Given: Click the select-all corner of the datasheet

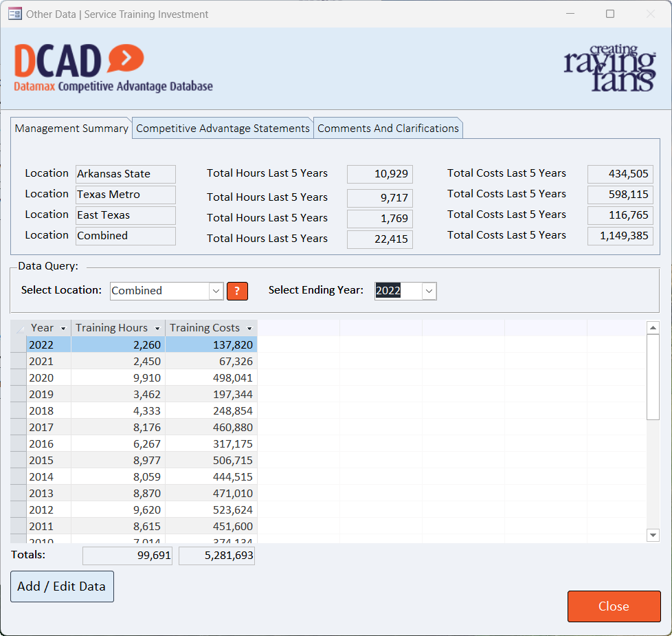Looking at the screenshot, I should tap(19, 328).
